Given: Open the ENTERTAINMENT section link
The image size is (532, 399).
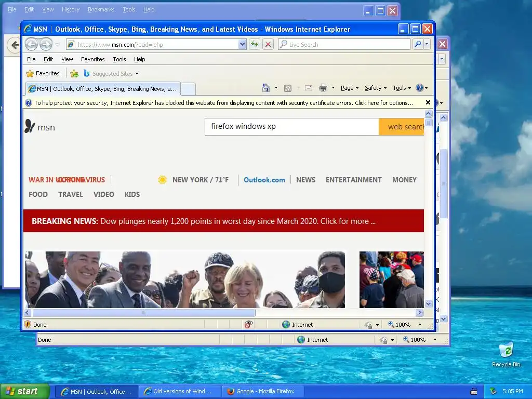Looking at the screenshot, I should [353, 180].
